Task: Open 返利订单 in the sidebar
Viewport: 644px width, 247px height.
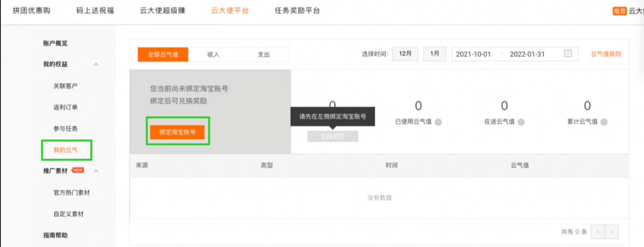Action: coord(65,107)
